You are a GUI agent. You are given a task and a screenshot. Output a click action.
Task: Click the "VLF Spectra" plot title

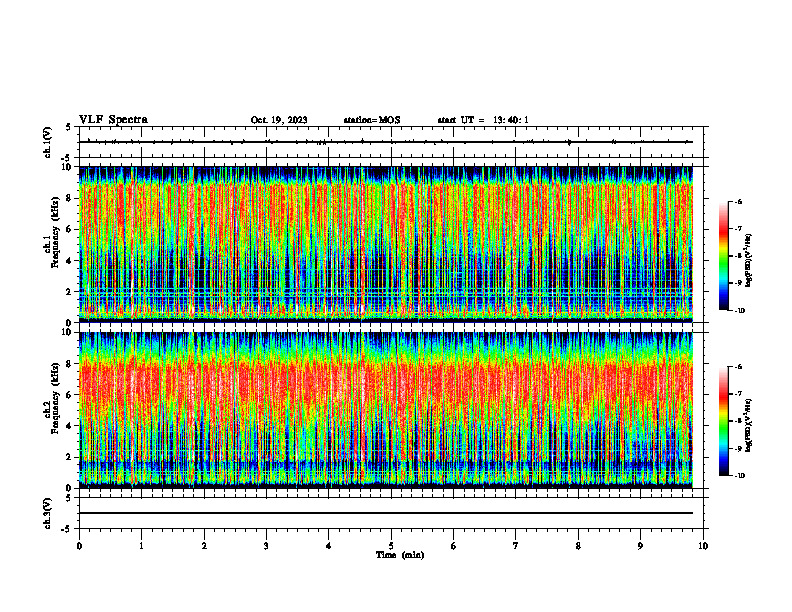click(x=113, y=120)
